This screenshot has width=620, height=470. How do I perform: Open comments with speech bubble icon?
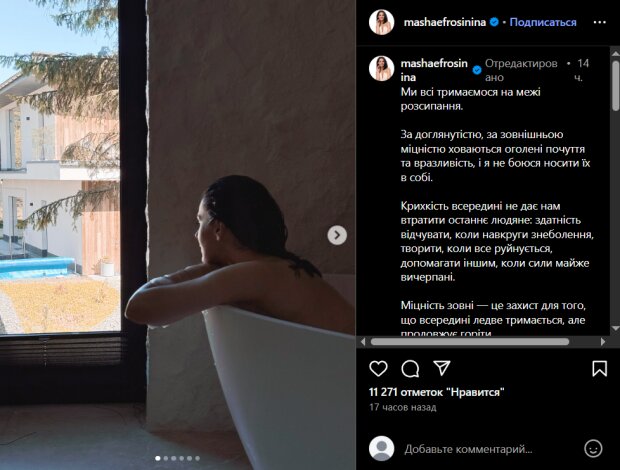coord(410,369)
